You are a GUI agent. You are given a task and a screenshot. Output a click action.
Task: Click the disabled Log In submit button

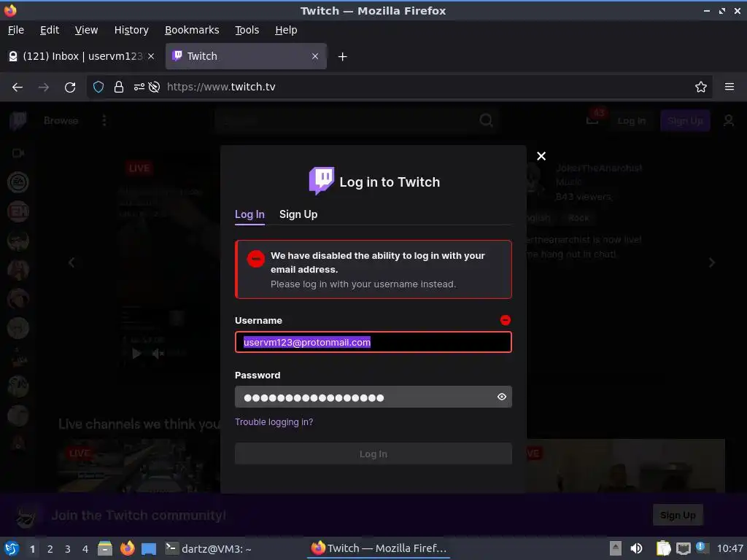click(x=373, y=454)
